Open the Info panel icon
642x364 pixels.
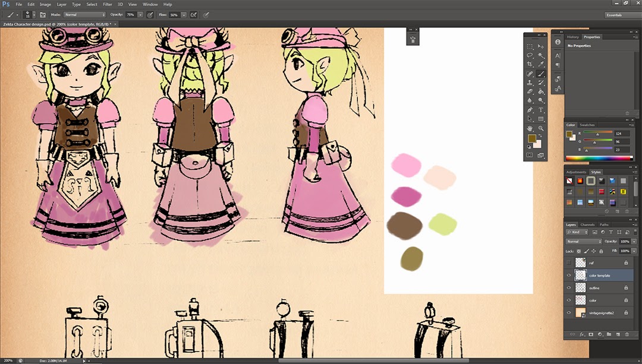(558, 42)
